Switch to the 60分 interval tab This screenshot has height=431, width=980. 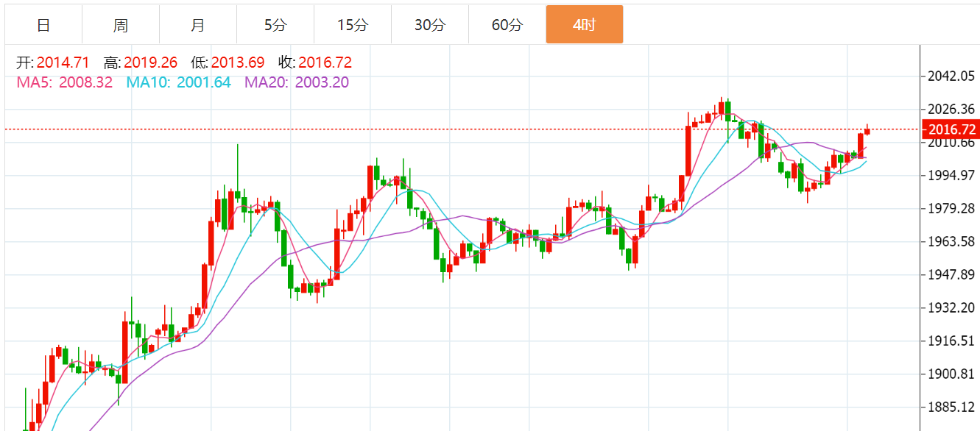[507, 25]
